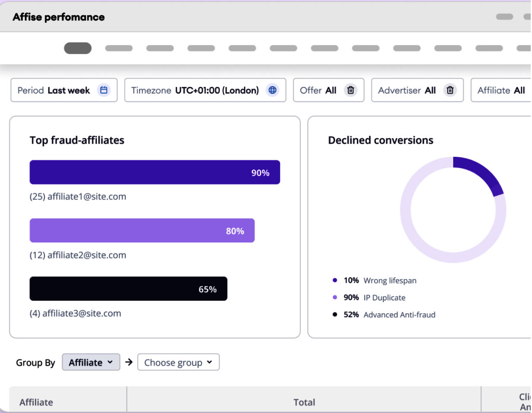Clear the Advertiser filter with trash icon
Image resolution: width=532 pixels, height=413 pixels.
(x=450, y=90)
